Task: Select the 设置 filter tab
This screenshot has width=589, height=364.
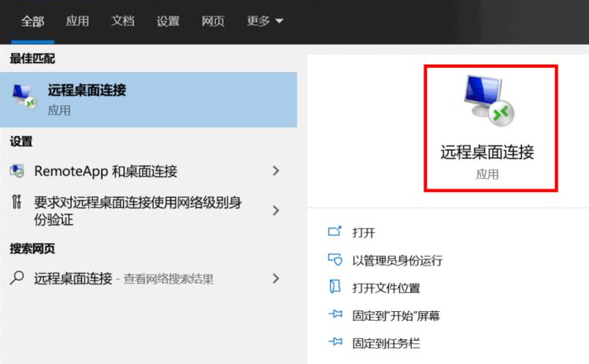Action: pyautogui.click(x=168, y=22)
